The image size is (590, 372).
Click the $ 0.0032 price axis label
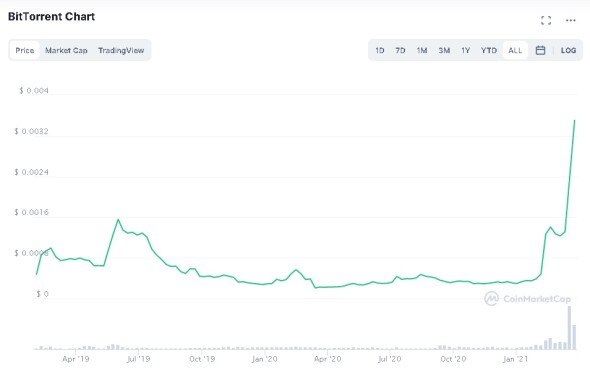pos(32,131)
